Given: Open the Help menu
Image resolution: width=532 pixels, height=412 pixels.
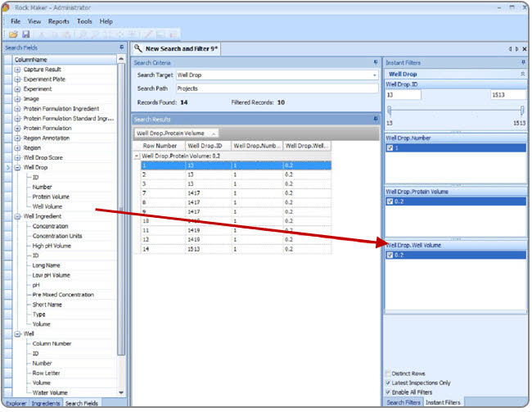Looking at the screenshot, I should [x=106, y=21].
